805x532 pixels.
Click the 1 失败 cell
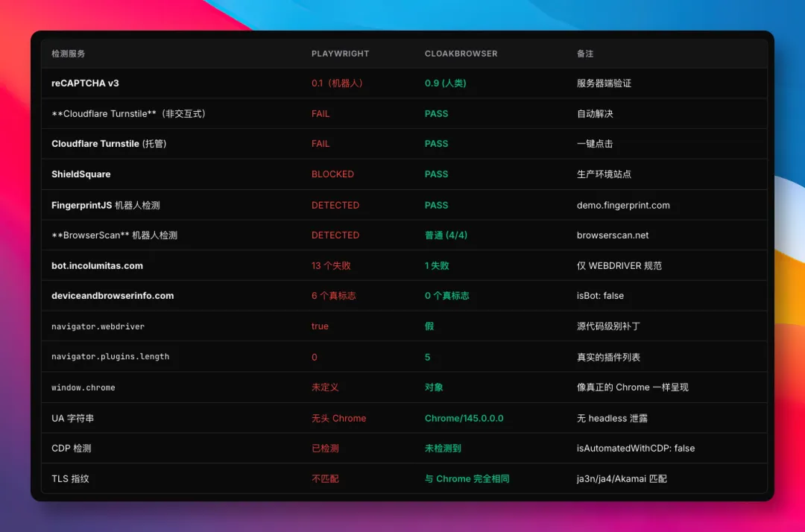(x=436, y=266)
